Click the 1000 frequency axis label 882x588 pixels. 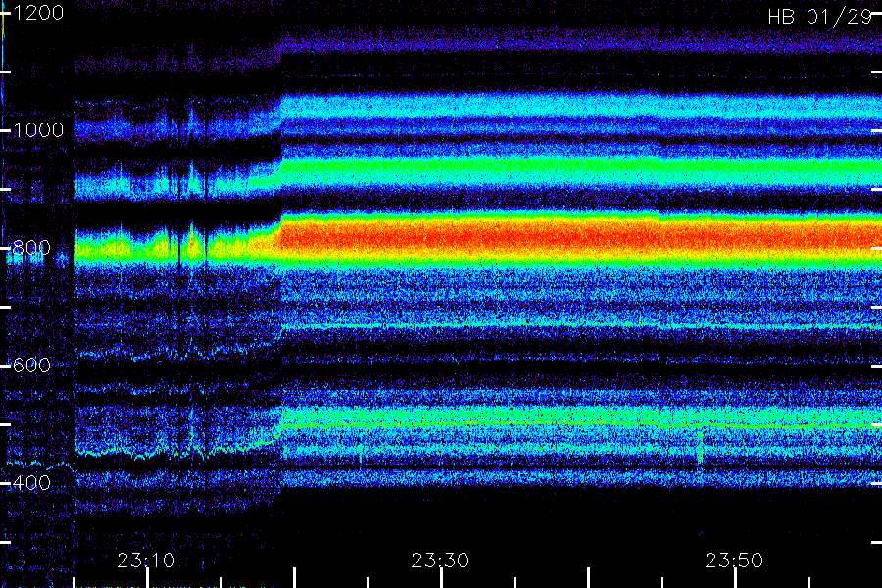pos(38,130)
